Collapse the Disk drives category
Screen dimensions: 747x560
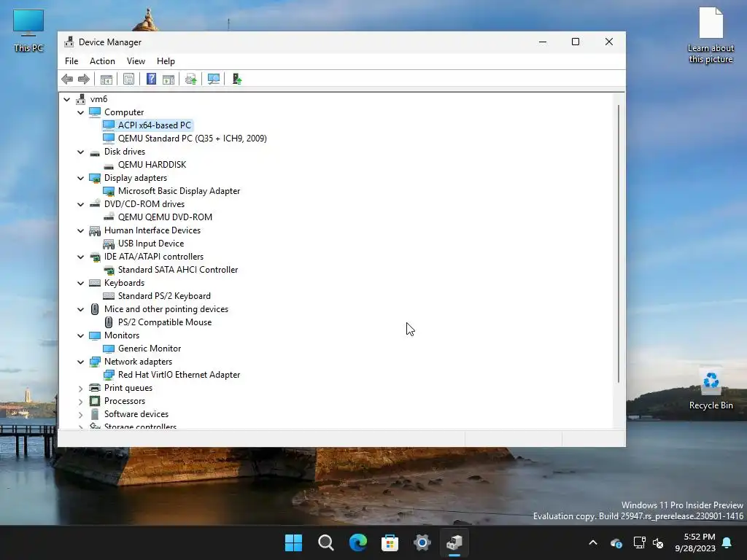[80, 152]
